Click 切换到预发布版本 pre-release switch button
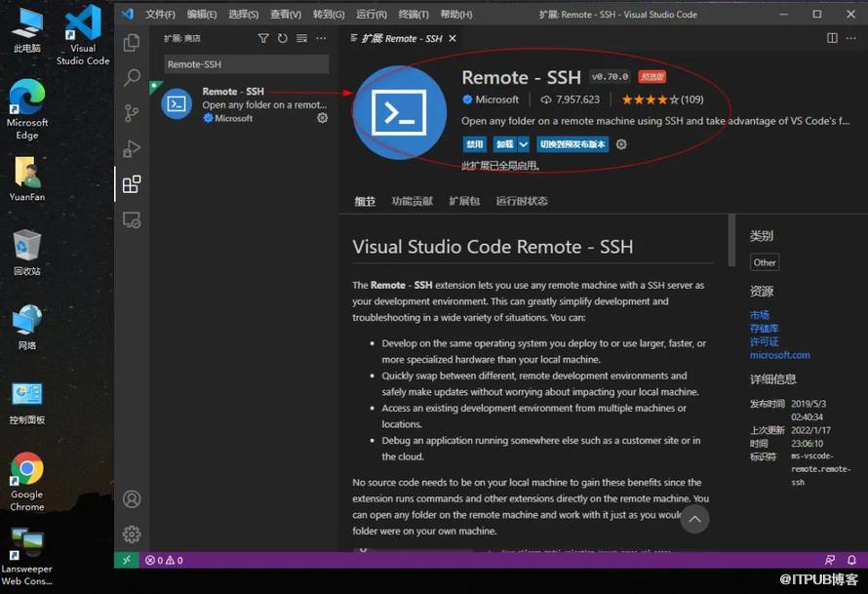The image size is (868, 594). click(x=572, y=144)
